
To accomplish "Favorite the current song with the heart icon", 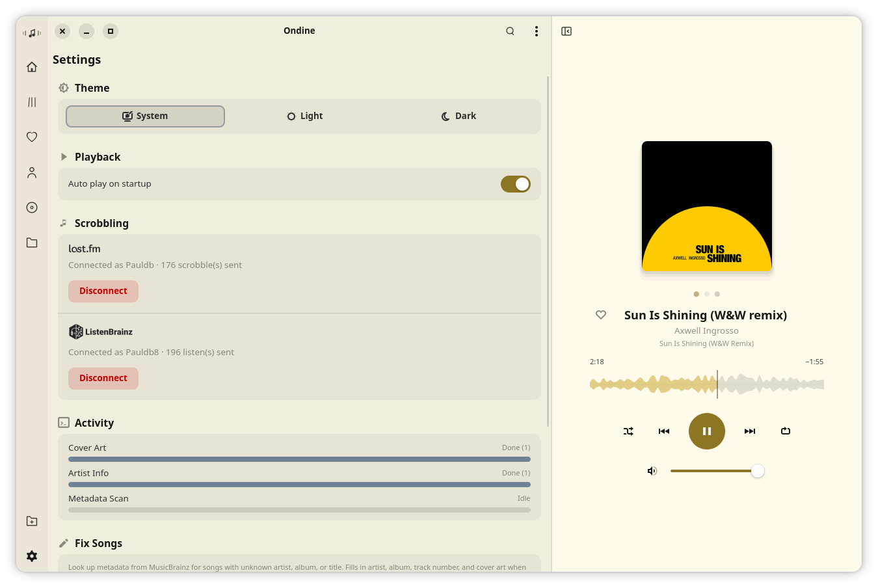I will pos(600,315).
